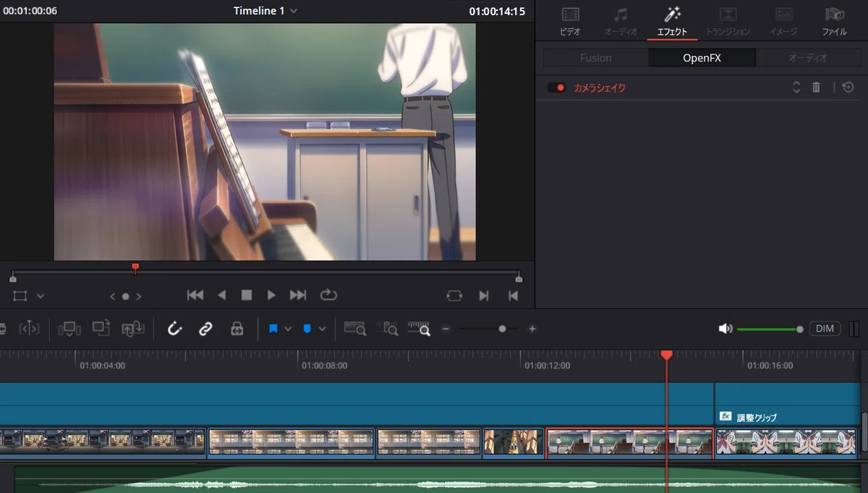Zoom out the timeline with minus button
The height and width of the screenshot is (493, 868).
(x=446, y=329)
